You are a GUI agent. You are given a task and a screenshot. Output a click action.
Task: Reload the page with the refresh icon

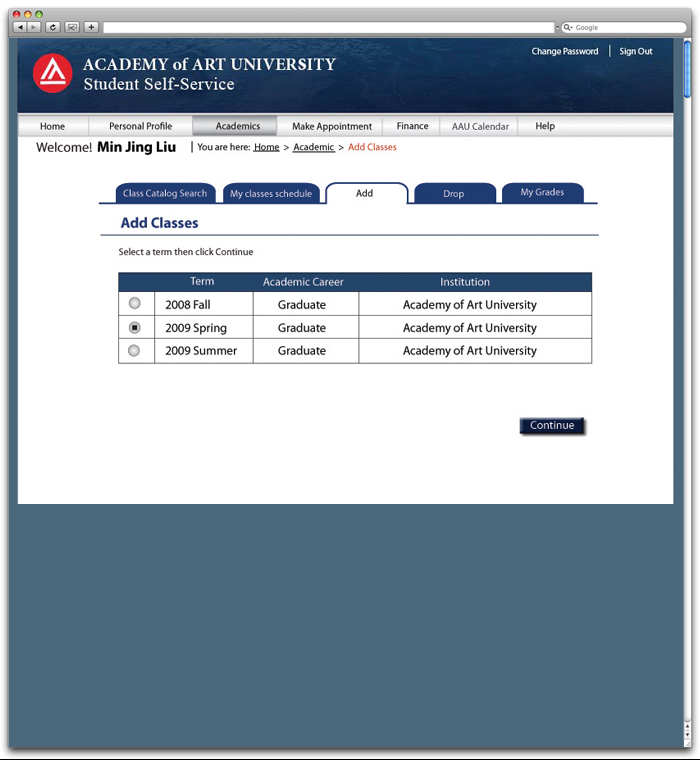(x=53, y=27)
